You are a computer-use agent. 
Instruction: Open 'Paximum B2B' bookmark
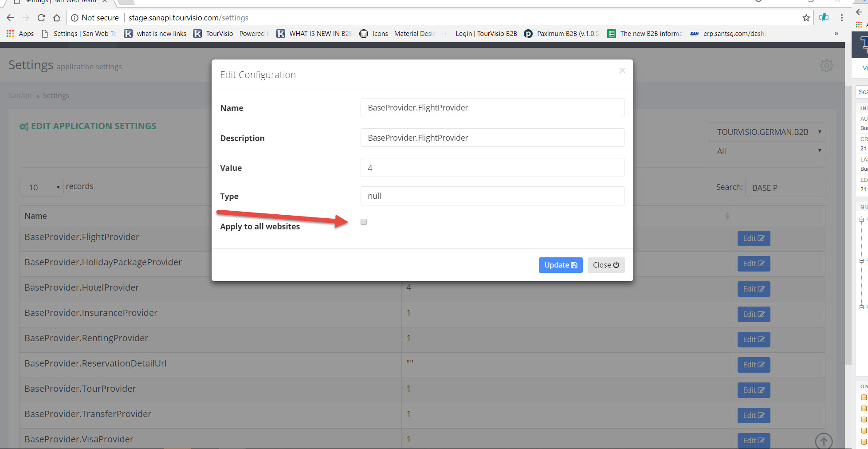coord(562,34)
